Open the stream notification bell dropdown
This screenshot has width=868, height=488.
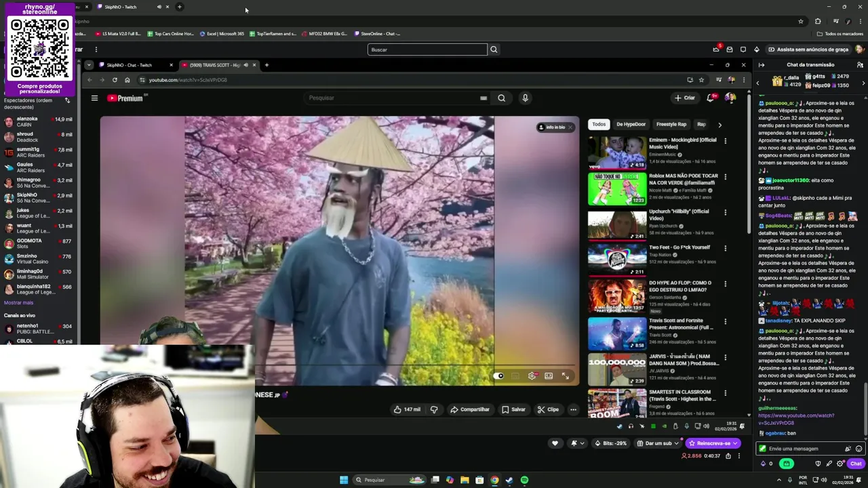pos(578,443)
